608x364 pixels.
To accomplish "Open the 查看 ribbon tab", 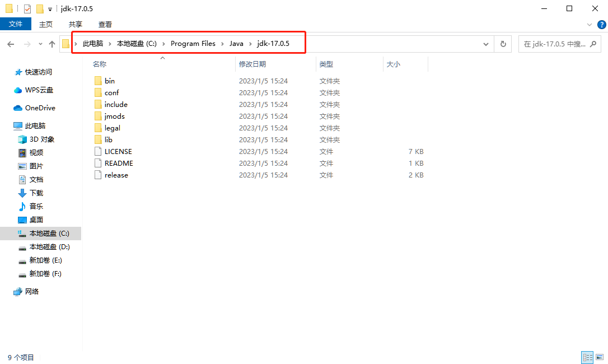I will point(105,24).
